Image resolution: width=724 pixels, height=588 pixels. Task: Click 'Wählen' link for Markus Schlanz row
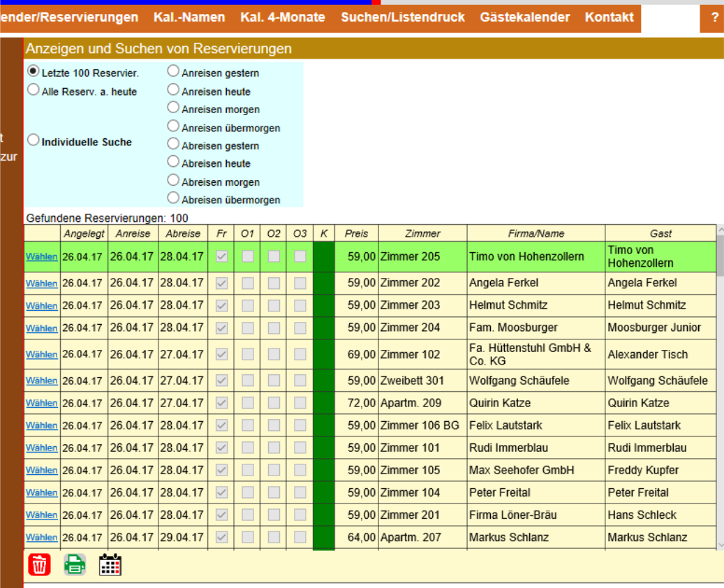pos(42,538)
